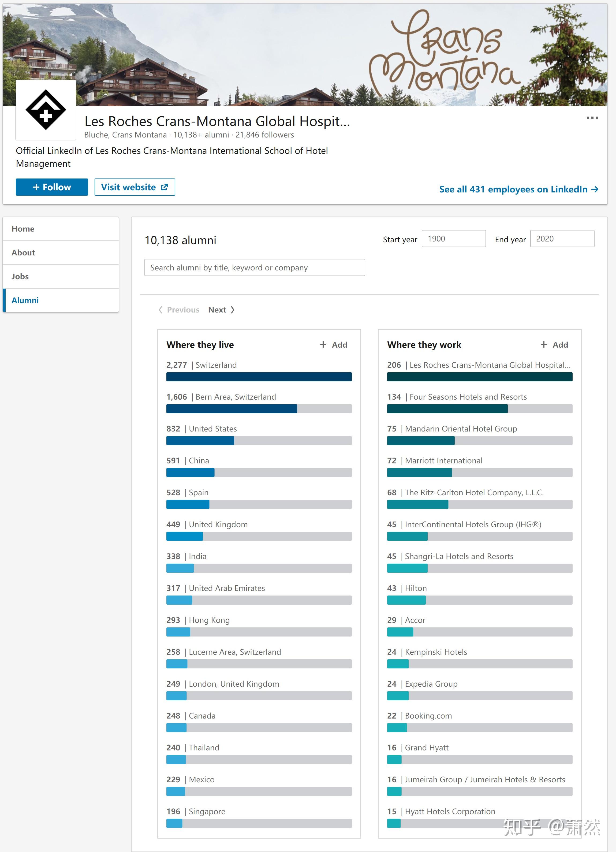
Task: Go to the About section
Action: pyautogui.click(x=61, y=252)
